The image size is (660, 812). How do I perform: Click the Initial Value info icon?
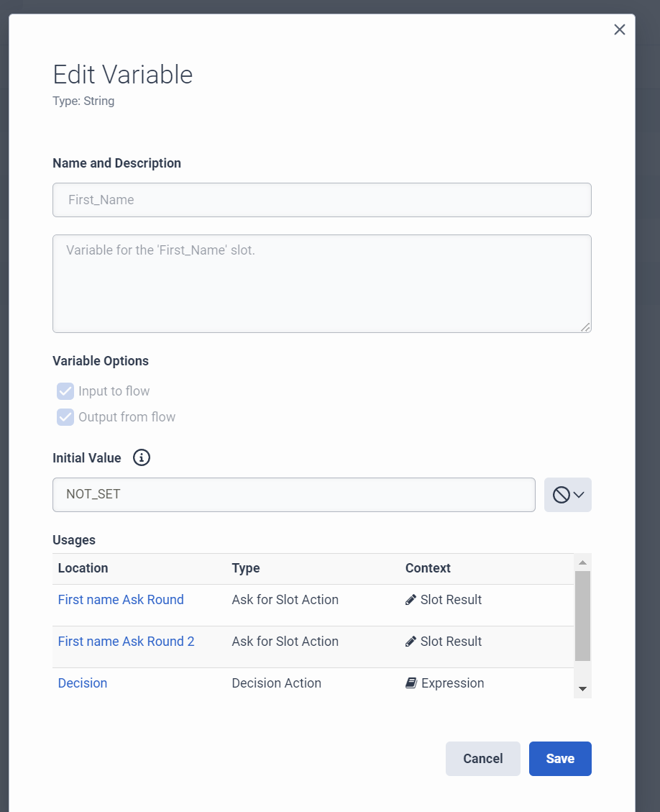coord(142,458)
